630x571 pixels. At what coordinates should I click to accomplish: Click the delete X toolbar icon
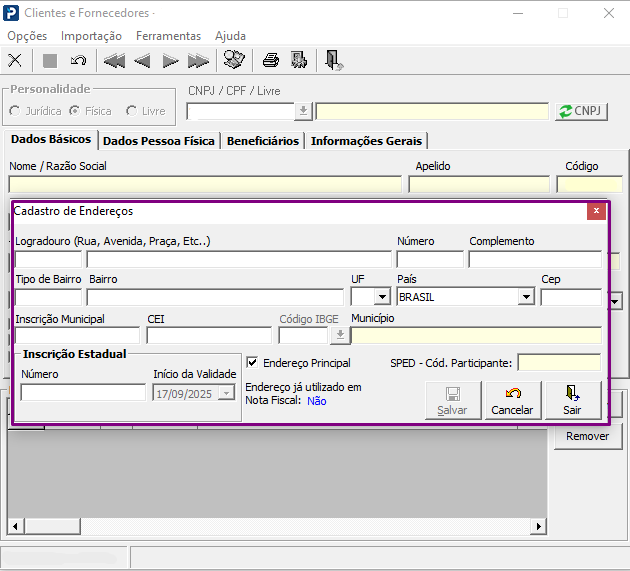15,60
